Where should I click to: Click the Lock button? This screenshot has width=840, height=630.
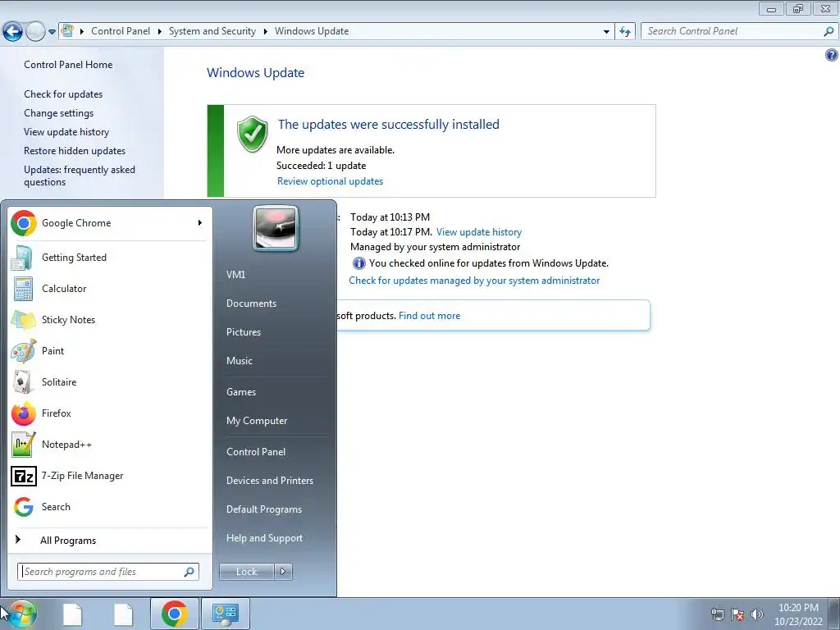[x=246, y=572]
